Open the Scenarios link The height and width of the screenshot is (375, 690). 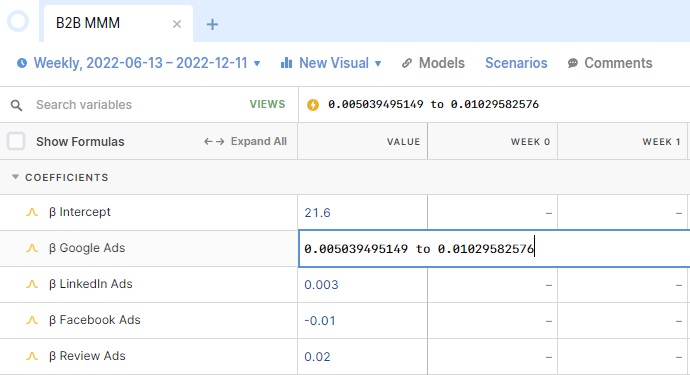(516, 63)
